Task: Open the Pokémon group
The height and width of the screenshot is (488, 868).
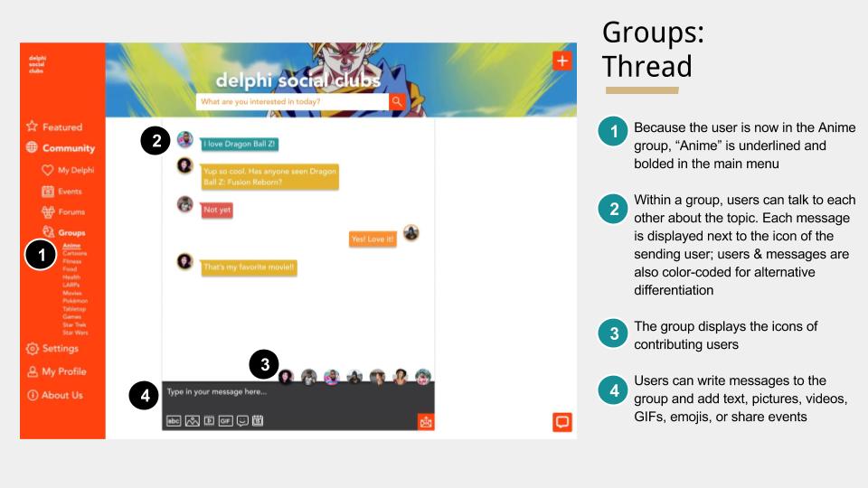Action: [75, 300]
